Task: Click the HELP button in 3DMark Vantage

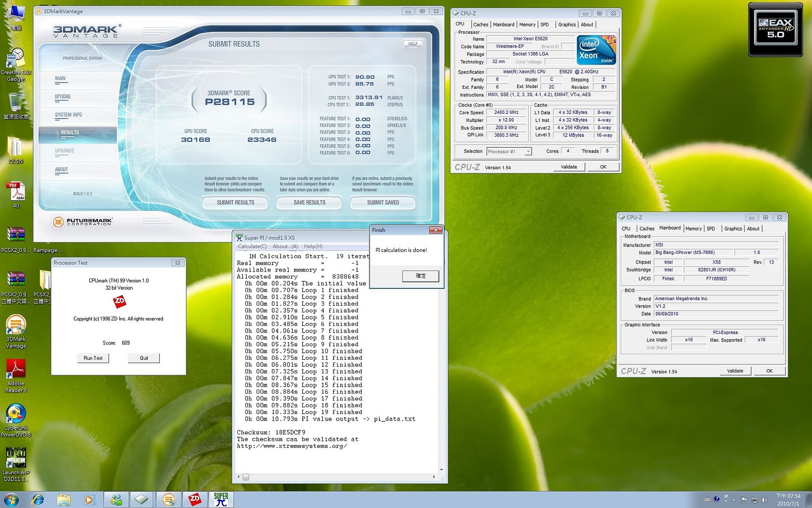Action: point(413,44)
